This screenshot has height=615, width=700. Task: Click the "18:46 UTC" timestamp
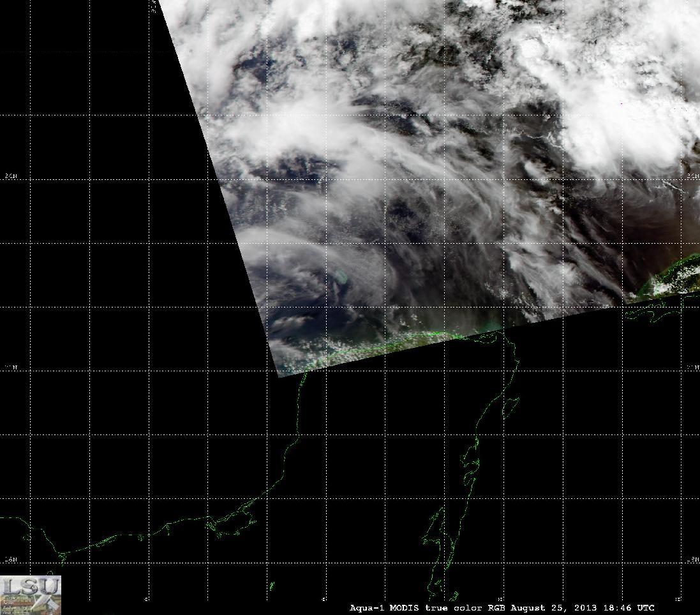coord(629,608)
